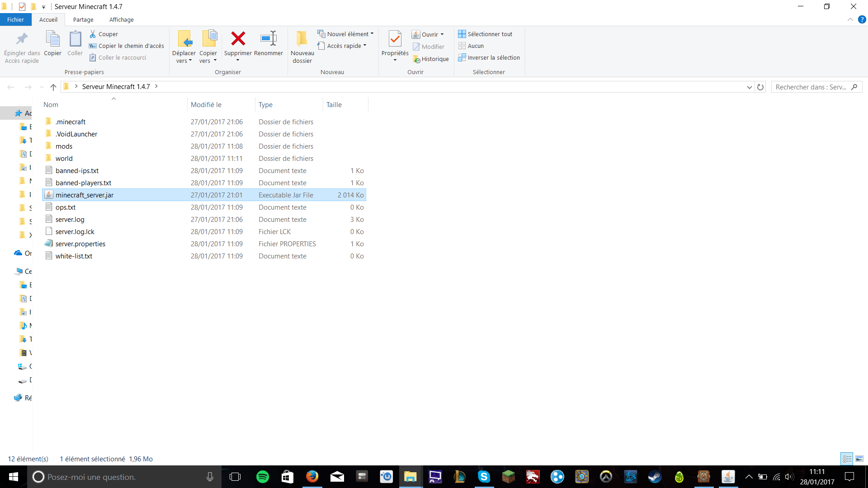Open Déplacer vers menu
This screenshot has width=868, height=488.
(x=184, y=47)
